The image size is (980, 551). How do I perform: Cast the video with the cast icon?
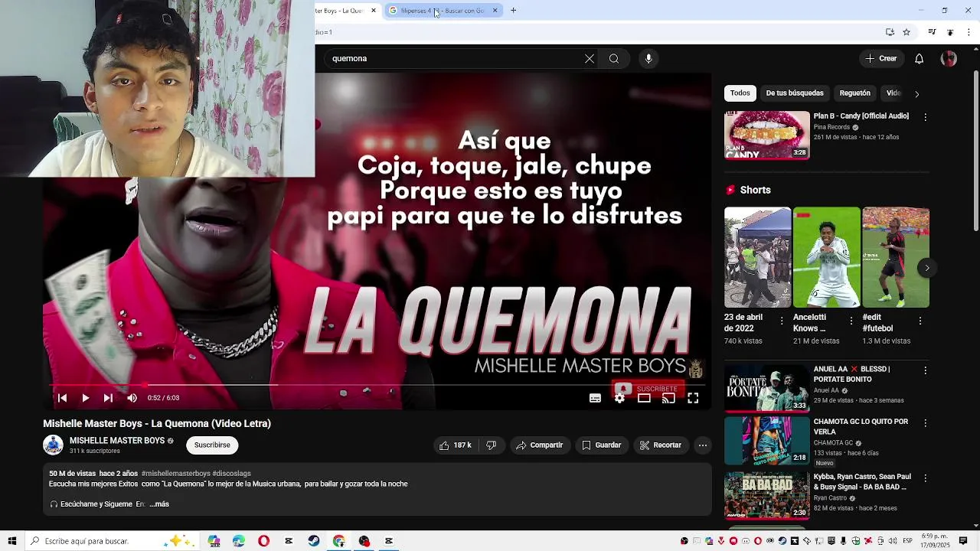point(668,398)
